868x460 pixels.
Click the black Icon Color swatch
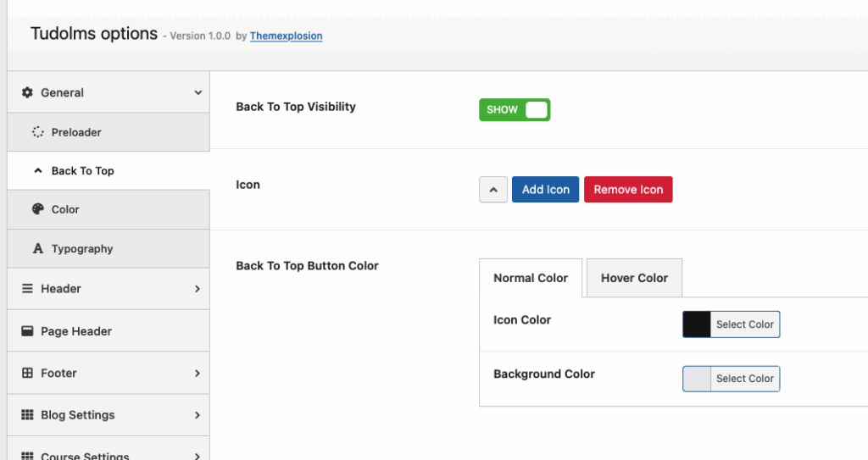click(697, 324)
